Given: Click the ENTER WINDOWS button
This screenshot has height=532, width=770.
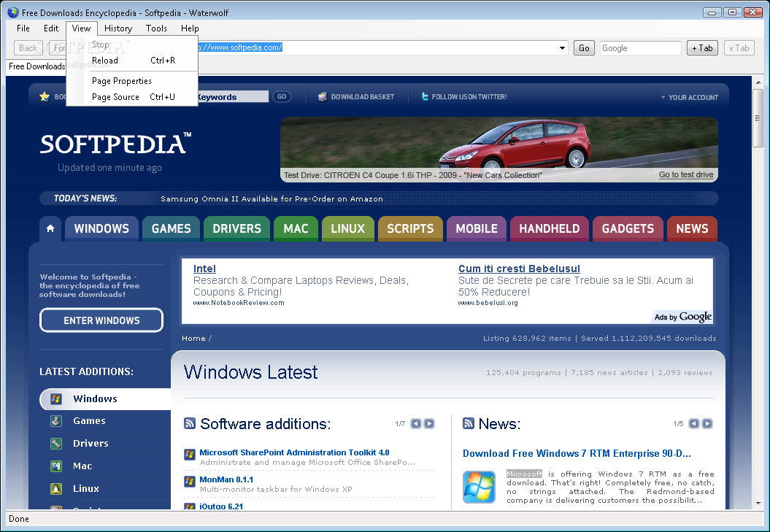Looking at the screenshot, I should coord(101,320).
